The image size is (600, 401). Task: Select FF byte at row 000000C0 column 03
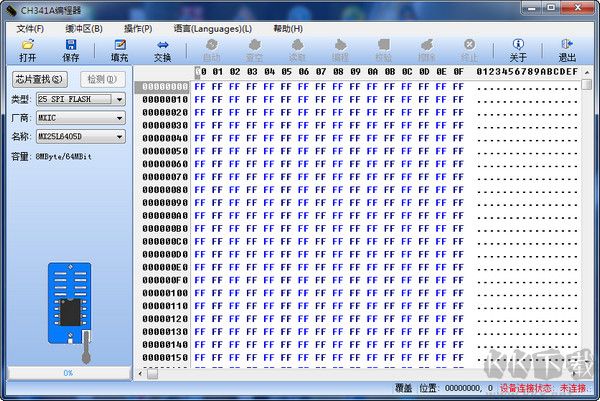point(252,242)
